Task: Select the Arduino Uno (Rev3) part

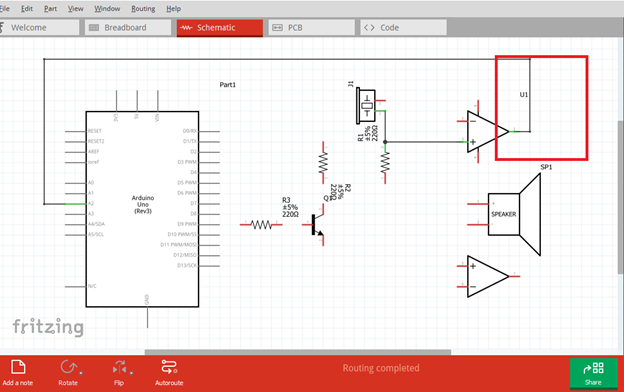Action: click(x=142, y=209)
